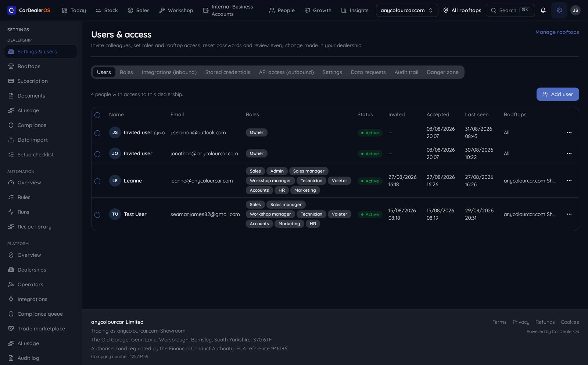This screenshot has height=365, width=588.
Task: Open the Insights top nav item
Action: point(355,10)
